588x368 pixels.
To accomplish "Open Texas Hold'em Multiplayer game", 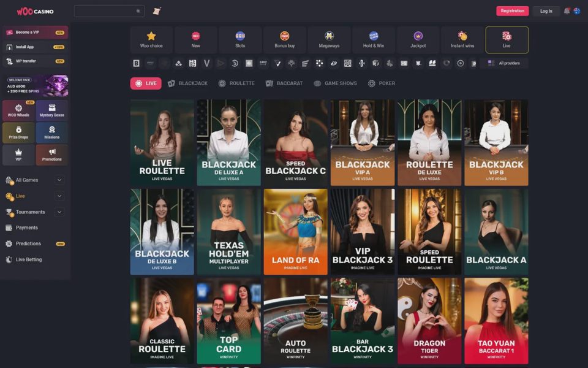I will tap(228, 232).
